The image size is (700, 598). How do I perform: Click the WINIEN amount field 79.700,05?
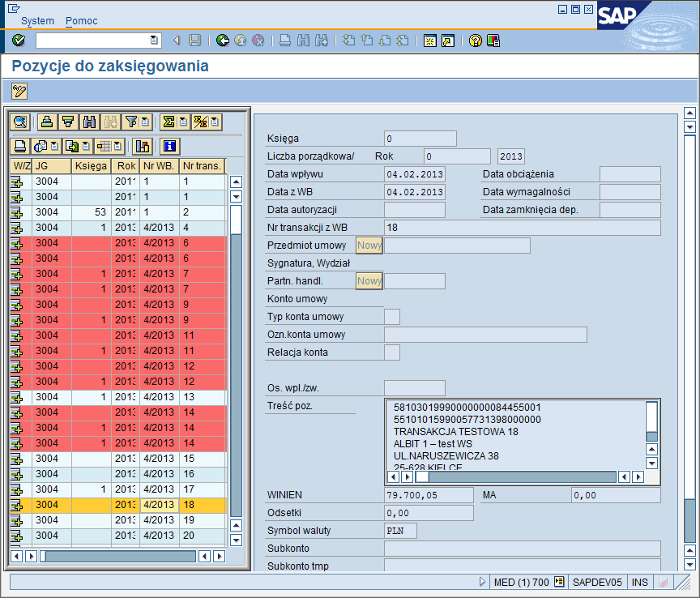(429, 495)
